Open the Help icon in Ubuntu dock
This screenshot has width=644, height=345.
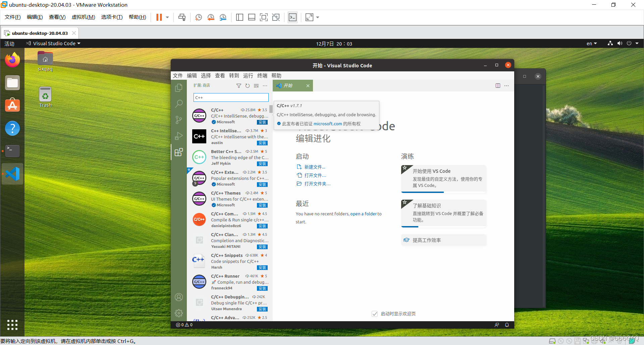(12, 128)
